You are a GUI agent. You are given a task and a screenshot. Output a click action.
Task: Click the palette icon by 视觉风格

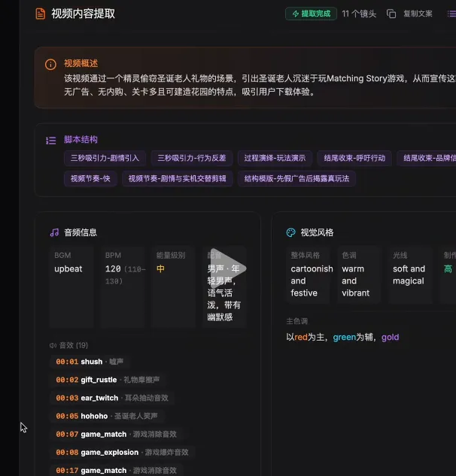click(290, 232)
